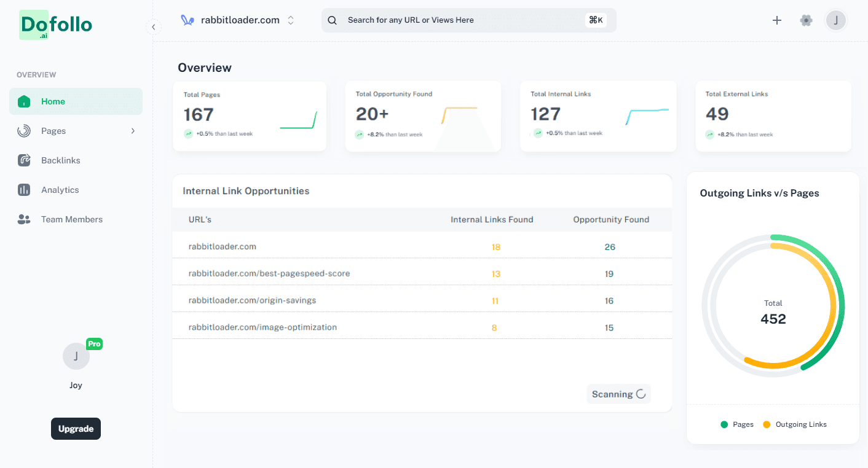Click the rabbit site icon beside rabbitloader.com
The height and width of the screenshot is (468, 868).
[x=187, y=20]
